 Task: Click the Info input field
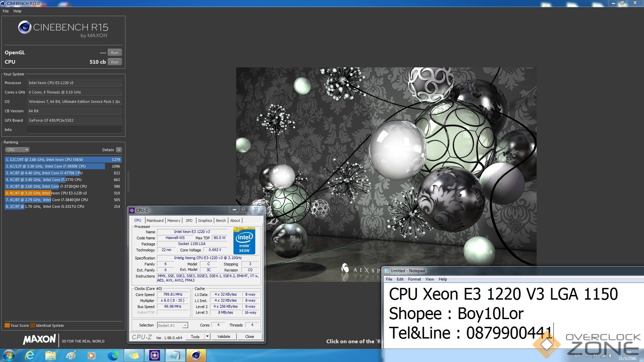click(x=74, y=130)
